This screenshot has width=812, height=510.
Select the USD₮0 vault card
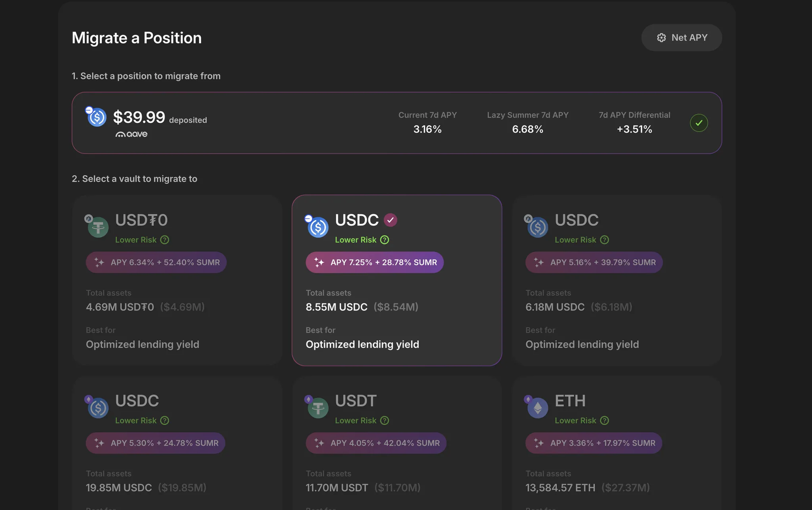pos(177,280)
